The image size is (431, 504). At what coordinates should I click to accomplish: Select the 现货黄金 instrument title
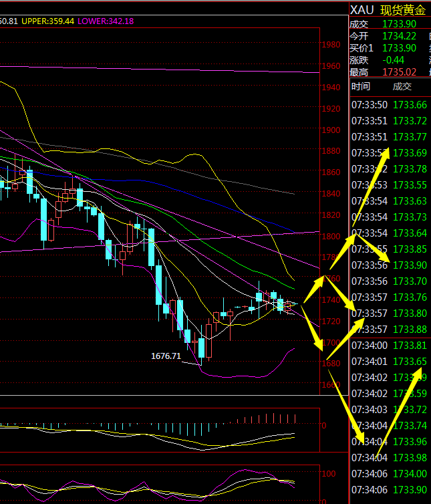point(402,10)
